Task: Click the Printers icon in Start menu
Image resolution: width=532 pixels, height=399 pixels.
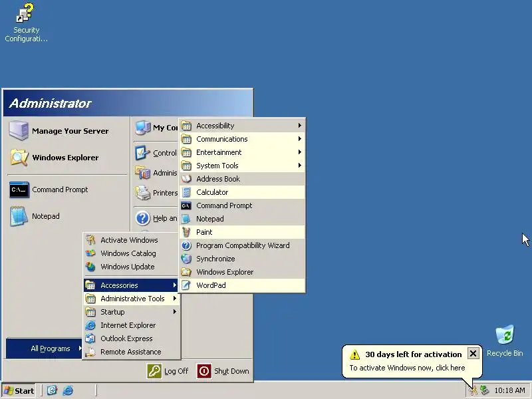Action: pyautogui.click(x=142, y=193)
